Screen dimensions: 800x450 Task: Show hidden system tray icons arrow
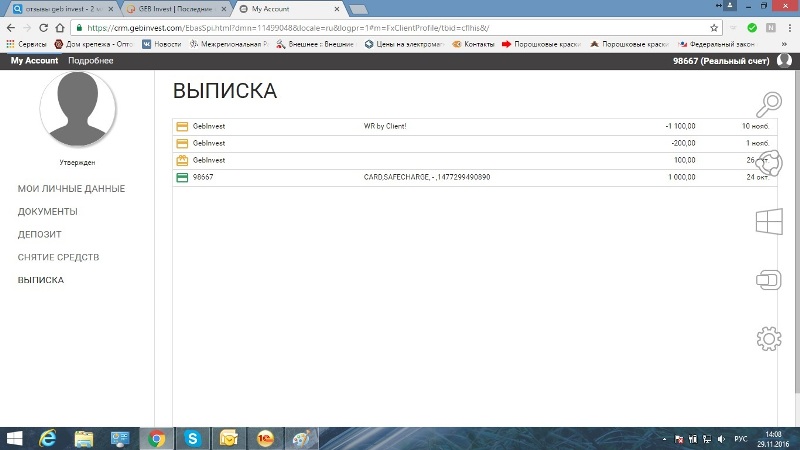[667, 439]
